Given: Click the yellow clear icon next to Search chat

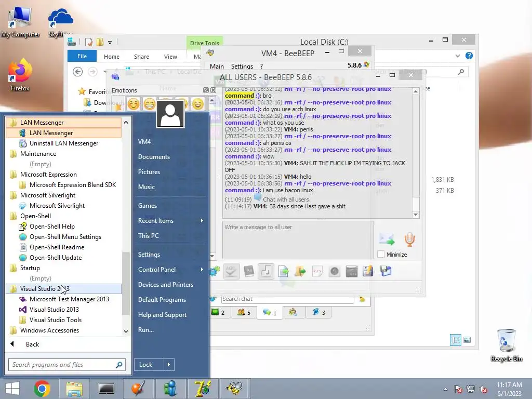Looking at the screenshot, I should 362,299.
